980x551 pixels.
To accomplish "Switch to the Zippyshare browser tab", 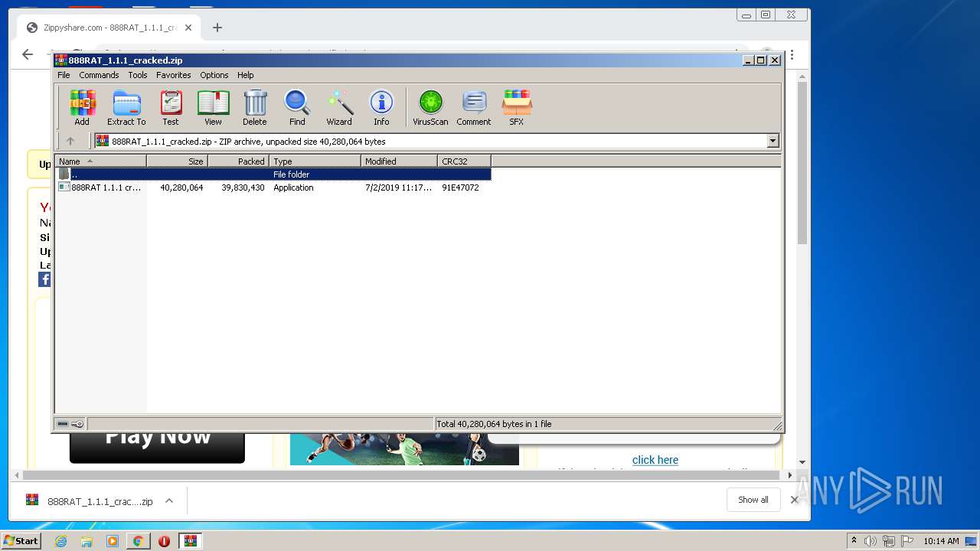I will point(107,28).
